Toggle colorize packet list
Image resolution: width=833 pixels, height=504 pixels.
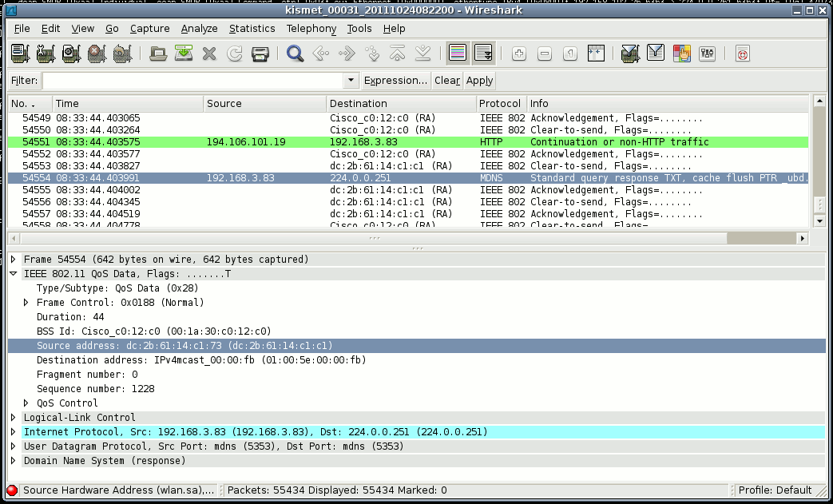tap(458, 53)
